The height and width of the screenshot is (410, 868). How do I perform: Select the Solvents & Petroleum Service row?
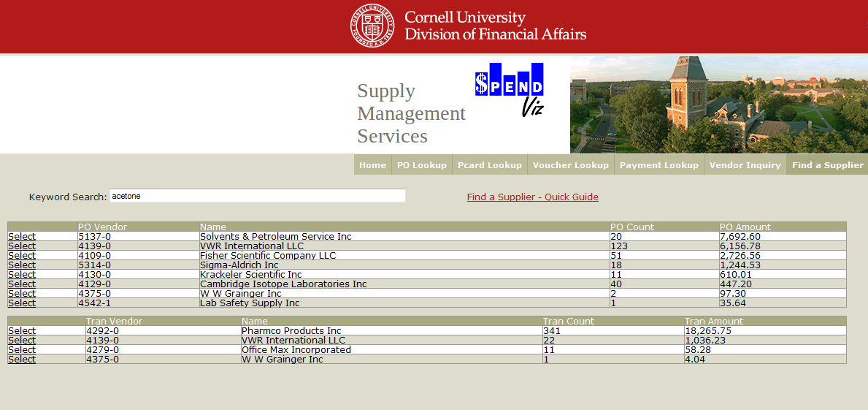tap(22, 237)
